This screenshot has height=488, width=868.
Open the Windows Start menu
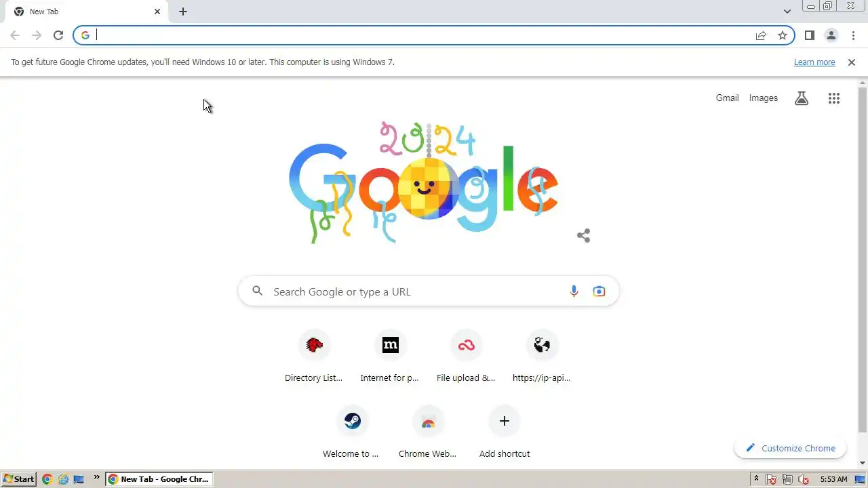click(18, 479)
